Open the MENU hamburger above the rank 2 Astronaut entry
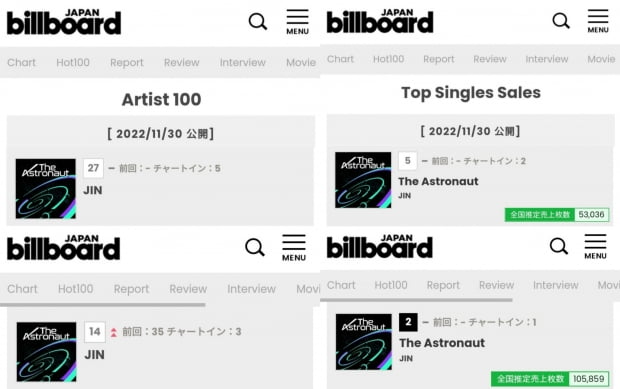 pyautogui.click(x=595, y=247)
